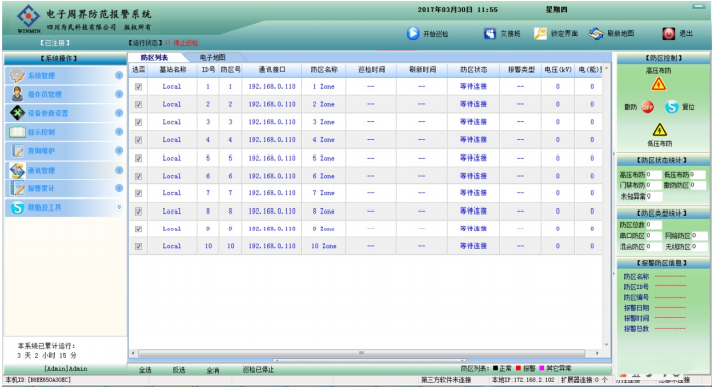Screen dimensions: 713x389
Task: Click the 全选 select-all button
Action: (x=145, y=370)
